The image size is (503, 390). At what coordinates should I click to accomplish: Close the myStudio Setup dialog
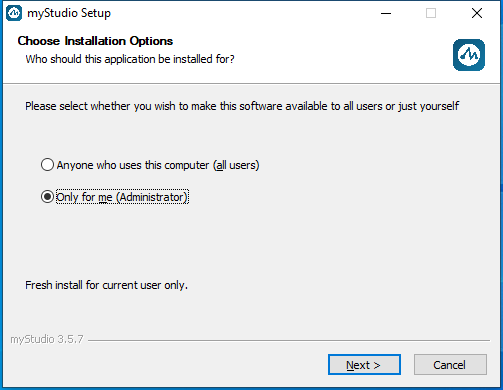477,13
